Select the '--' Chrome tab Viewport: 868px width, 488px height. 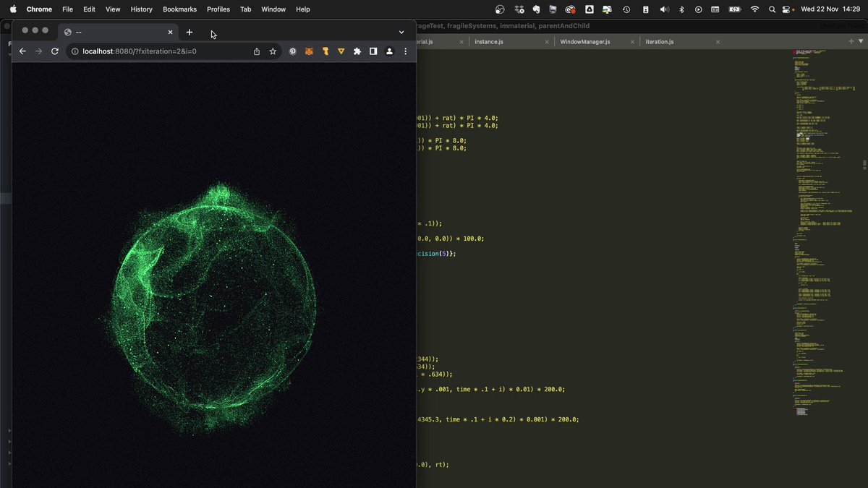click(x=119, y=32)
